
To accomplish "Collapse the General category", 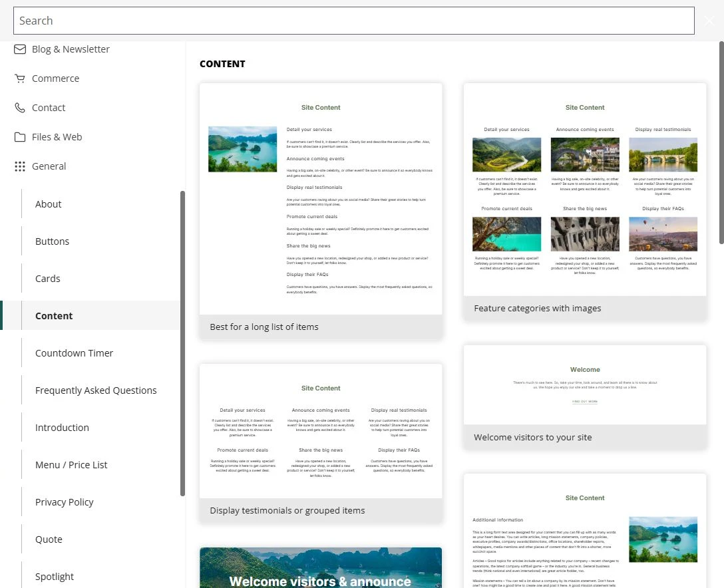I will pyautogui.click(x=49, y=166).
